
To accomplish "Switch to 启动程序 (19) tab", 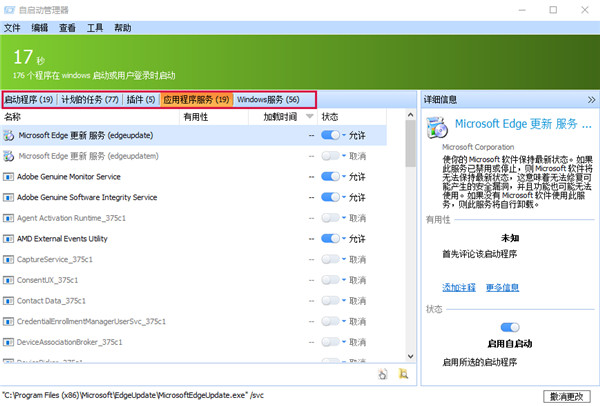I will pos(29,100).
